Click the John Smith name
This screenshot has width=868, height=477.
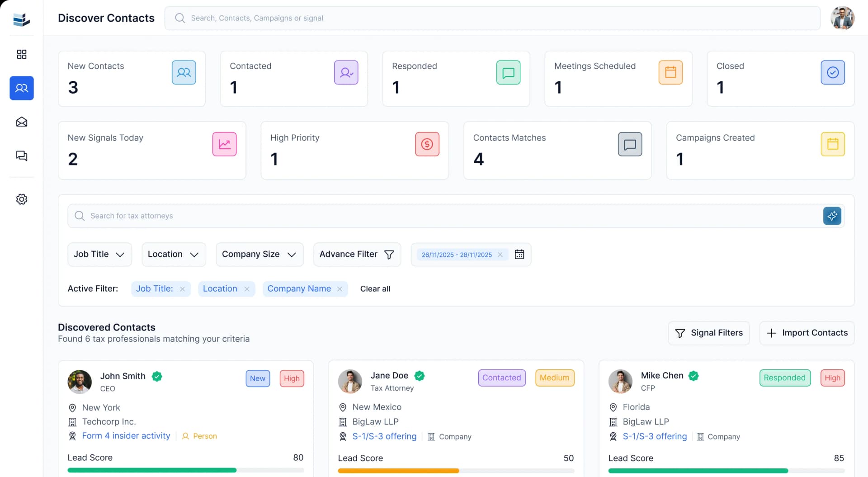(x=123, y=376)
